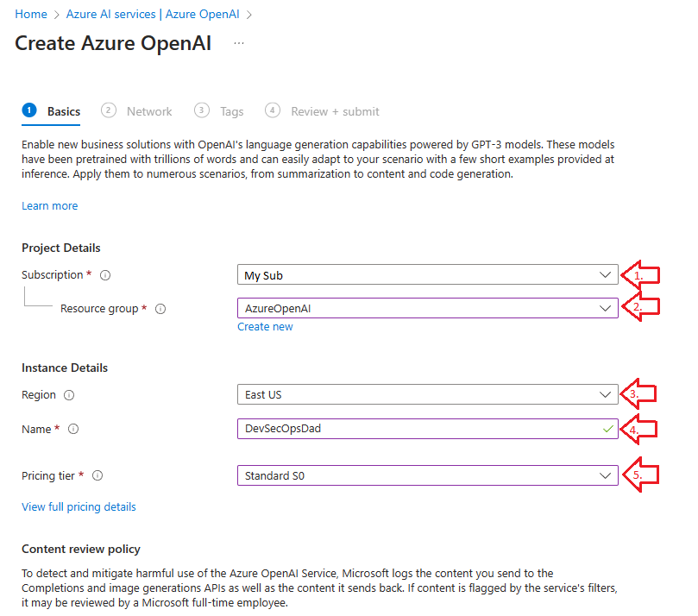Click the Subscription field label

click(x=52, y=275)
